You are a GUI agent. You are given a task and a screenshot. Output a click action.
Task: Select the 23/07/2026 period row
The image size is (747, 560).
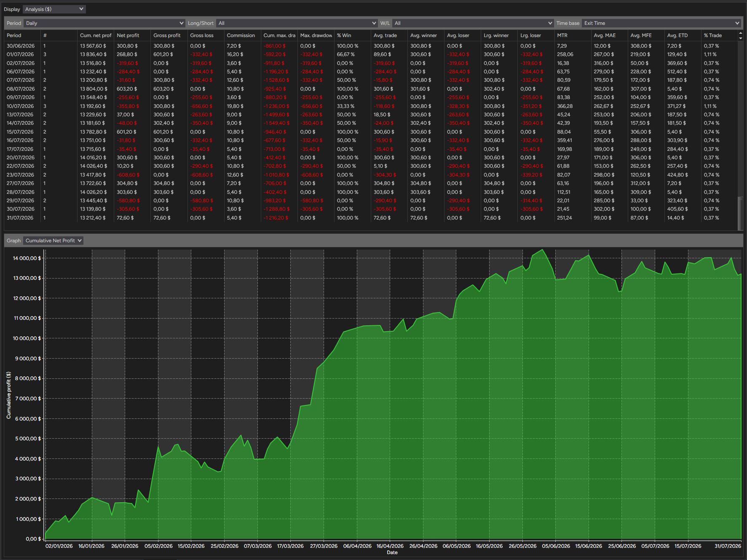point(371,175)
